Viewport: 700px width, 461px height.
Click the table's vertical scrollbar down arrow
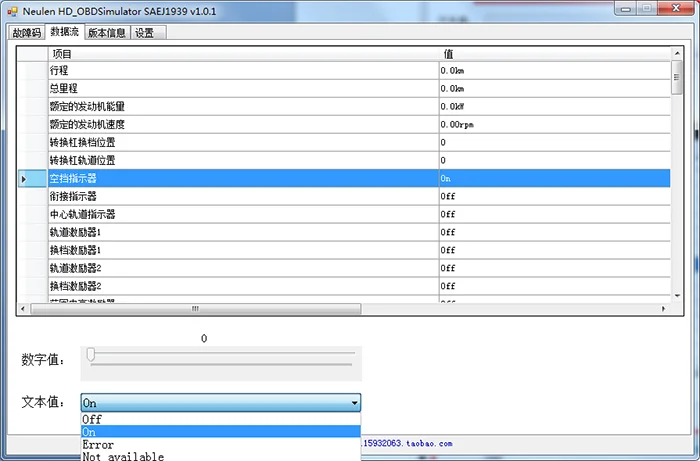tap(677, 296)
